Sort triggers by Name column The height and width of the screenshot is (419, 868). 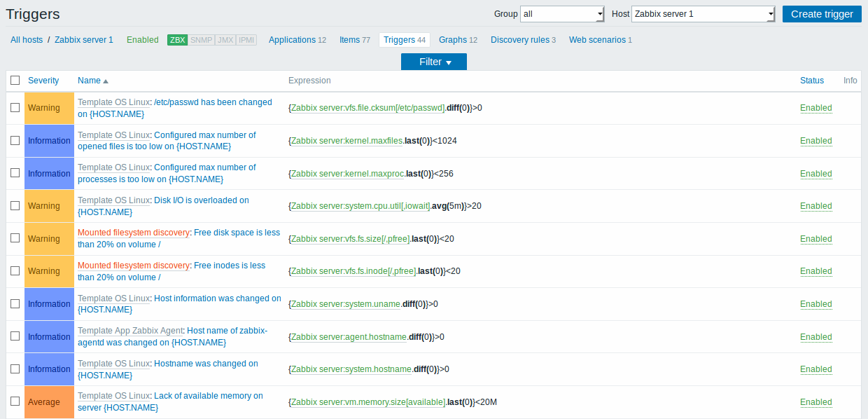(x=93, y=81)
